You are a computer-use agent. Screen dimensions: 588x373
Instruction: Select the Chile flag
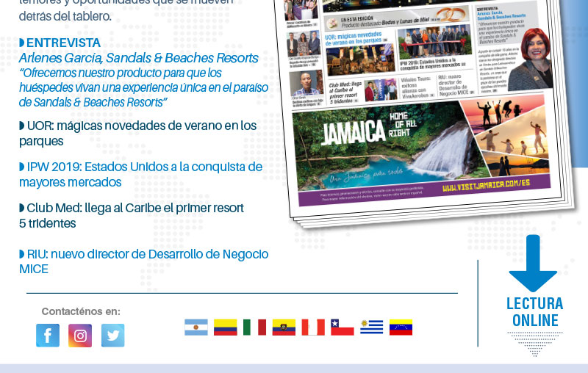tap(343, 327)
